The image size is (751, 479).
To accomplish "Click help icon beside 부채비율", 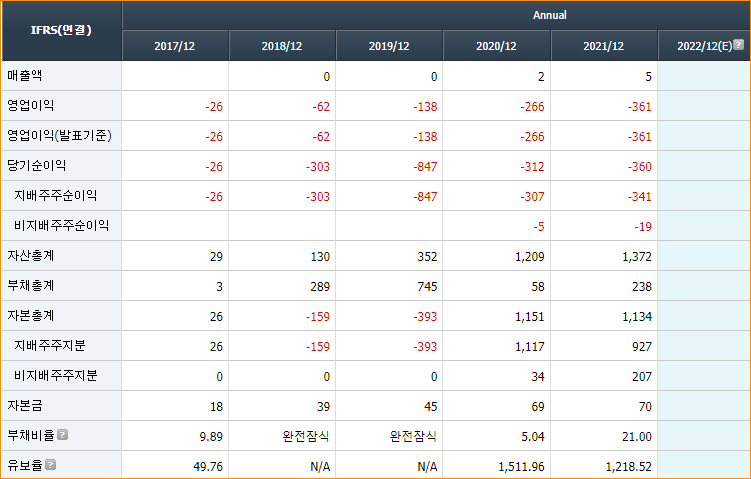I will tap(62, 434).
